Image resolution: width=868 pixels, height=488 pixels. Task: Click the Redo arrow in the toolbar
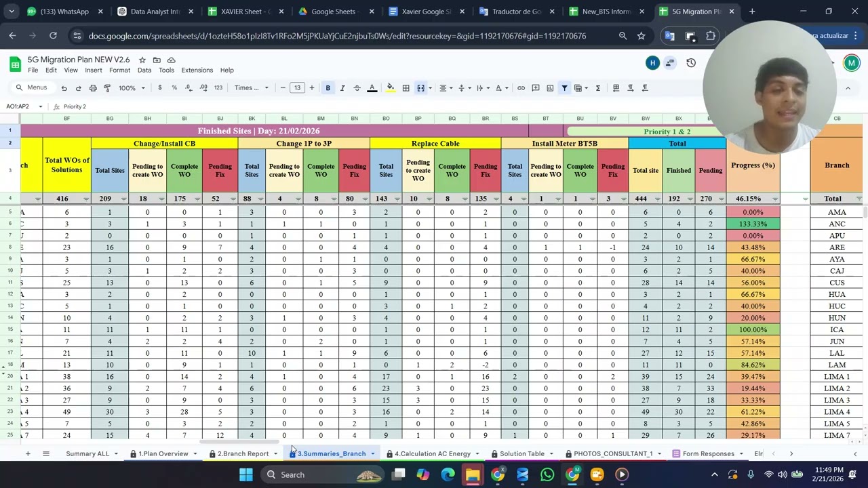click(78, 88)
